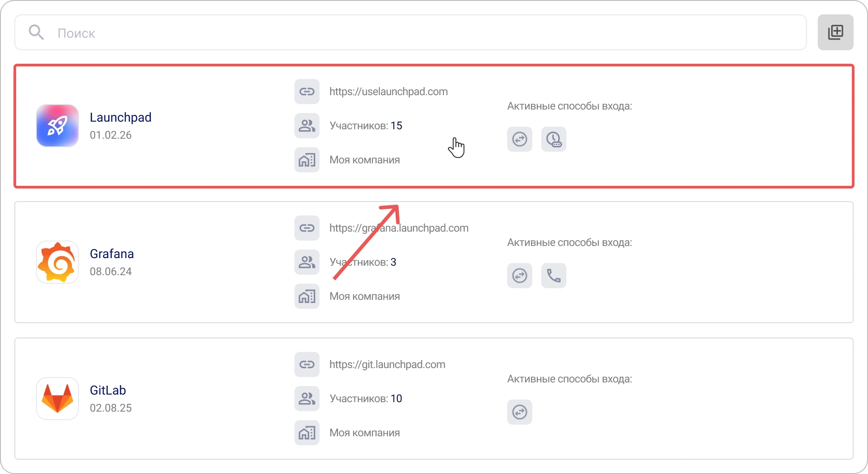Click the Launchpad rocket logo
This screenshot has width=868, height=474.
tap(57, 126)
